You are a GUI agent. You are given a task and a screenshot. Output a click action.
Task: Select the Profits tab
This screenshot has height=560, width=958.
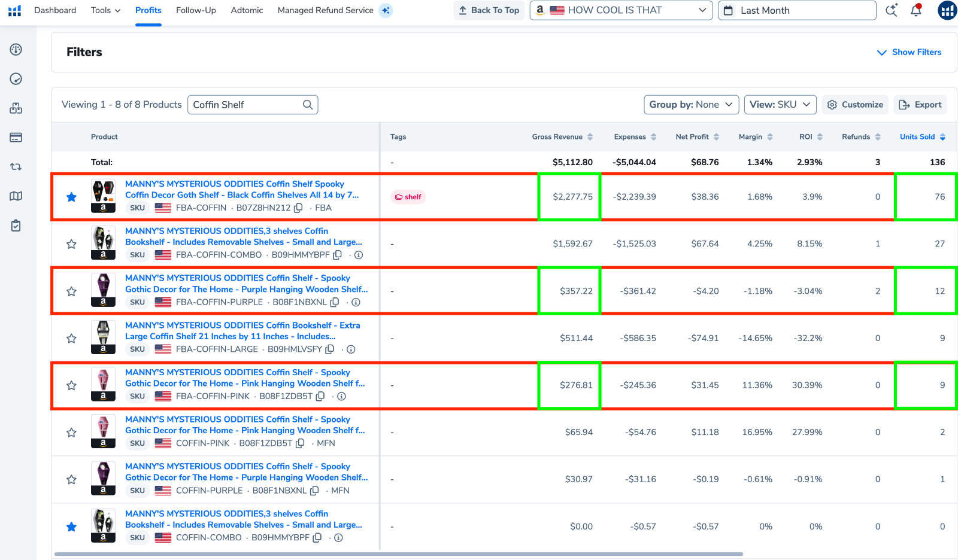pos(148,10)
